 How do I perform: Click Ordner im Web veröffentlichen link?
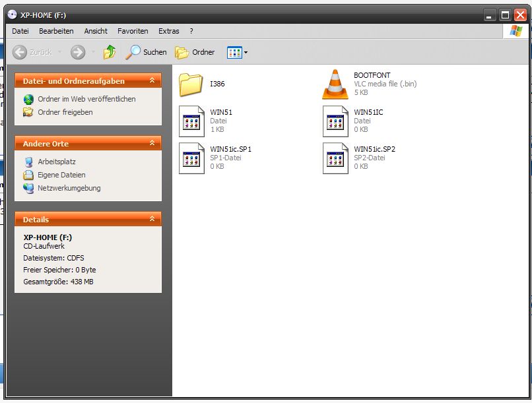(x=86, y=99)
